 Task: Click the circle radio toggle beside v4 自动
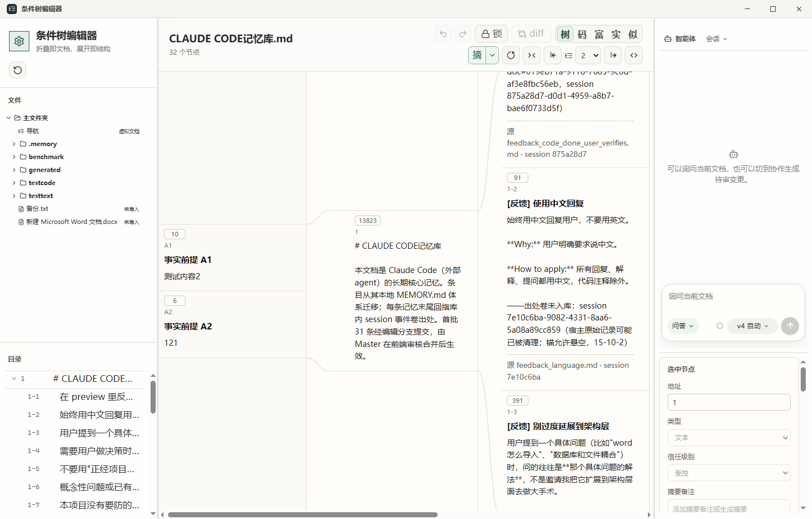tap(720, 326)
